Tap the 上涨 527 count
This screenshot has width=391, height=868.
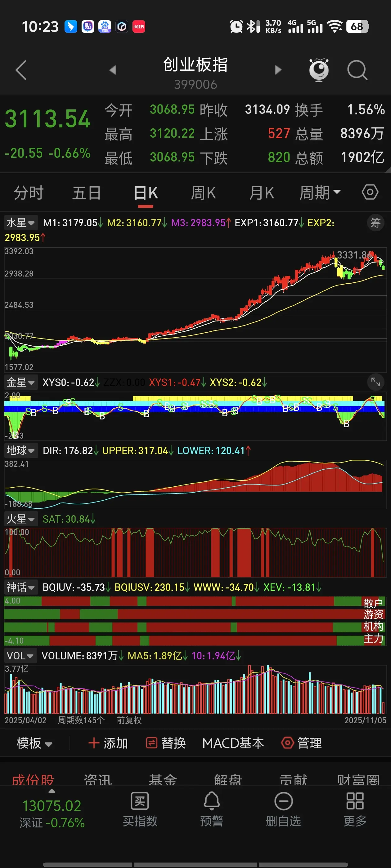(x=279, y=133)
